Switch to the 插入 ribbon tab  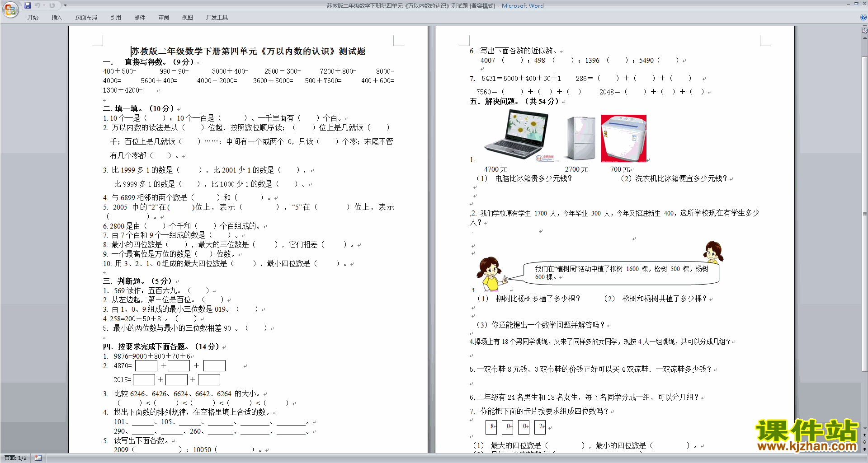click(x=57, y=18)
